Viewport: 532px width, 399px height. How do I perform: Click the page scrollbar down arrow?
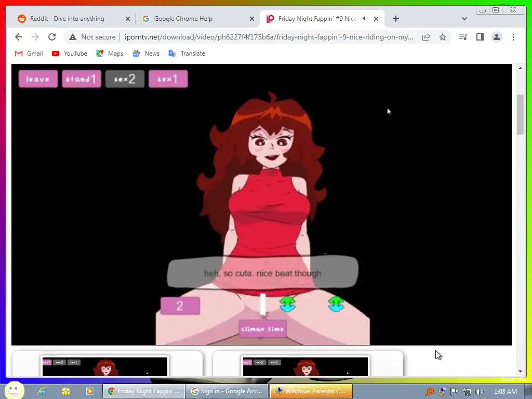tap(520, 371)
